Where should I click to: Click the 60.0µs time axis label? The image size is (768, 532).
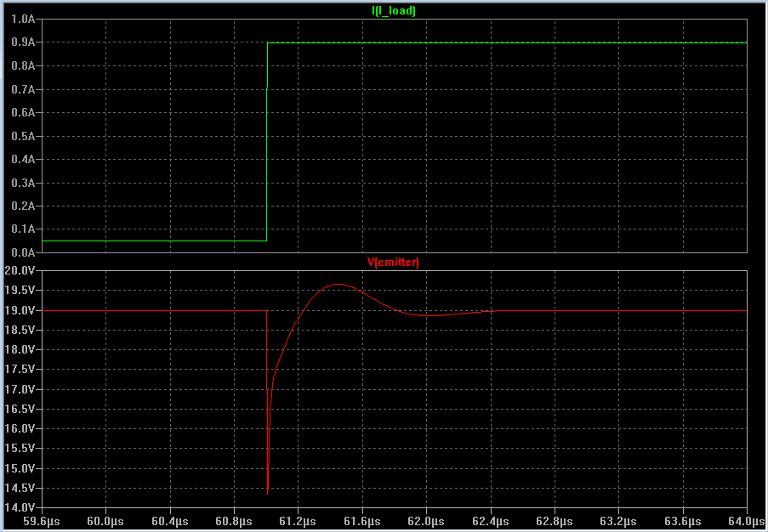tap(105, 521)
